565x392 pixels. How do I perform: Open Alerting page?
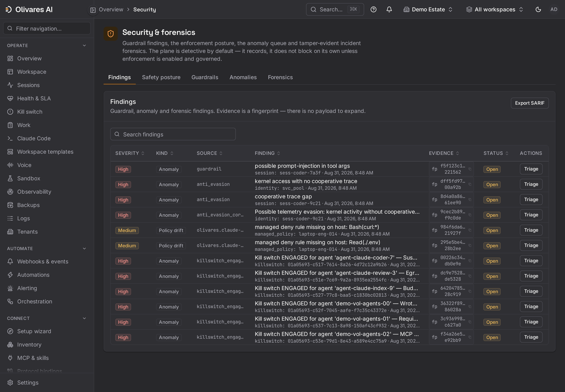click(x=47, y=288)
